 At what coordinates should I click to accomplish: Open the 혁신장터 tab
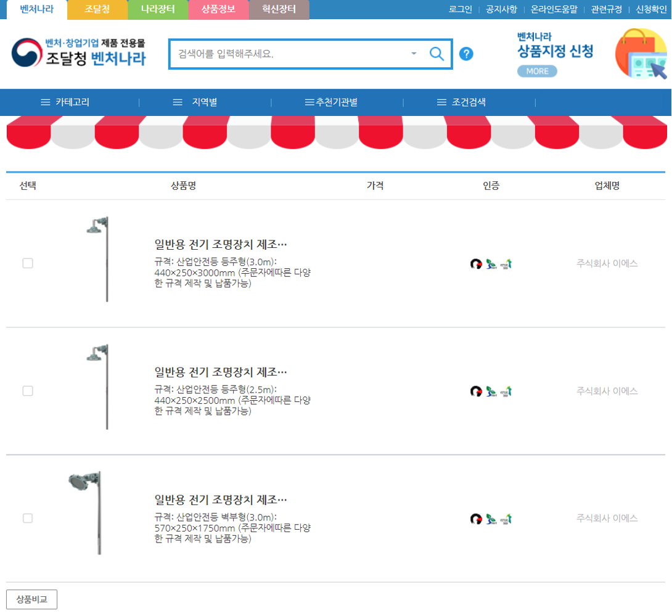[279, 9]
